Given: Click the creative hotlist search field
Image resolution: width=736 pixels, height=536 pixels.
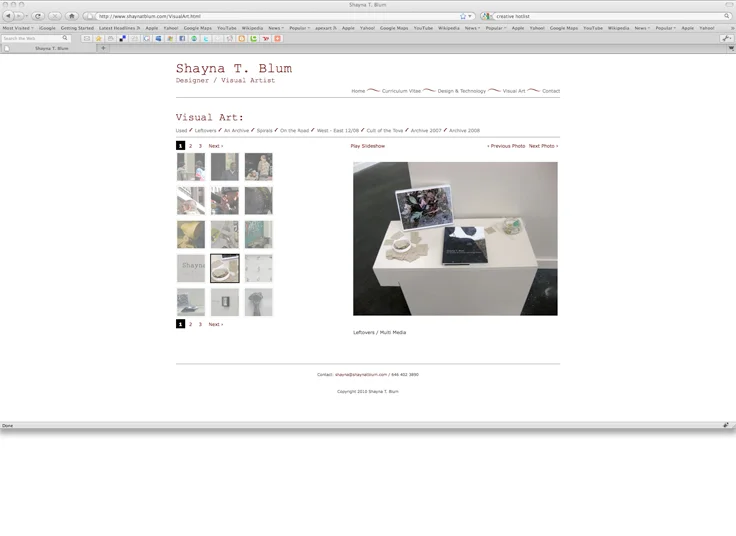Looking at the screenshot, I should pos(608,16).
